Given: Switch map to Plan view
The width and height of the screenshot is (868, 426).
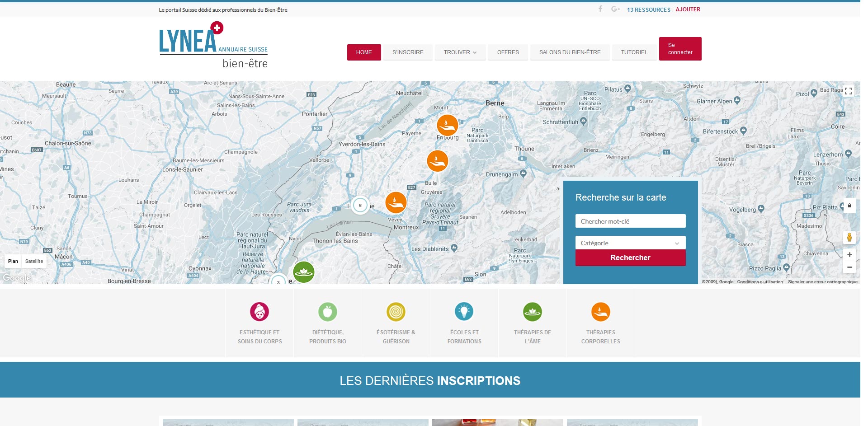Looking at the screenshot, I should (x=13, y=261).
